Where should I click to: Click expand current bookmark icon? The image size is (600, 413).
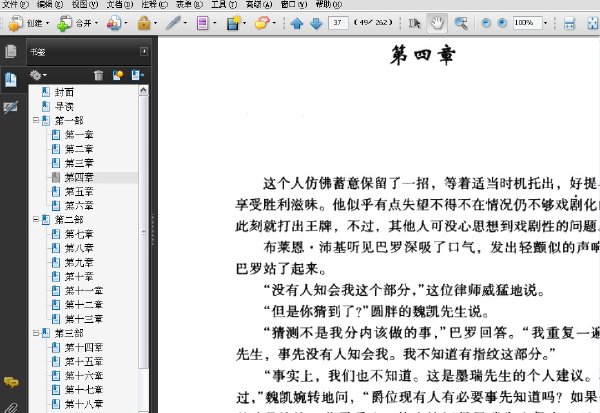[x=137, y=75]
